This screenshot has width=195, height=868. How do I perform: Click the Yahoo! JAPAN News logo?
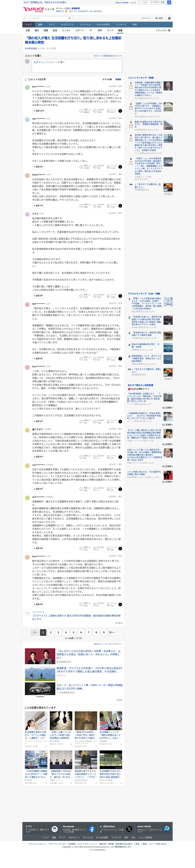(x=39, y=9)
